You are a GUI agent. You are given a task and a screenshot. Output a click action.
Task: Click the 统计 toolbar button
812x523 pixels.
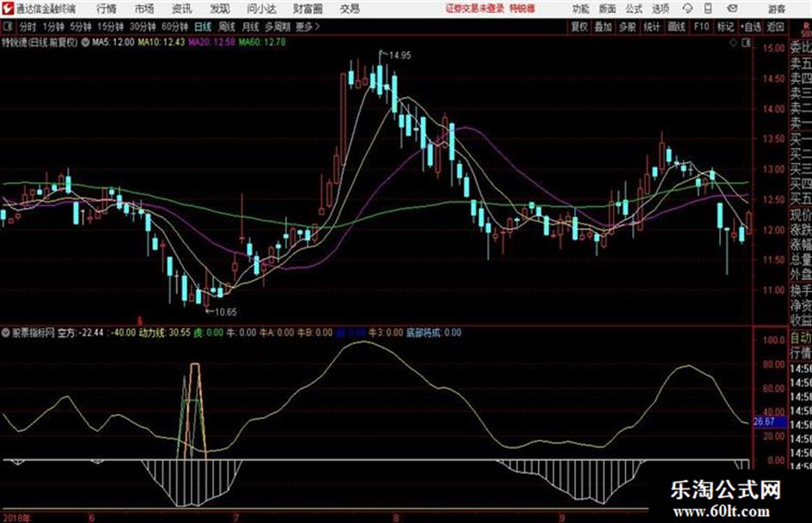[x=652, y=27]
